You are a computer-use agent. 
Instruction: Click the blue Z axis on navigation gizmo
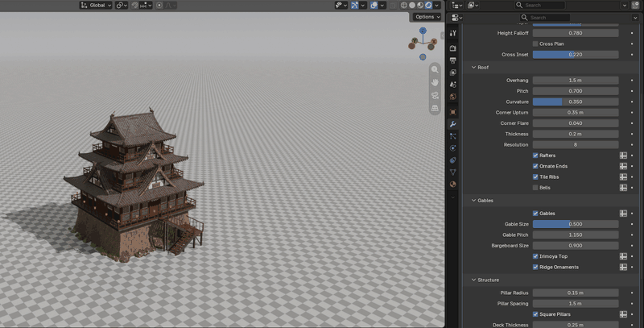coord(423,31)
